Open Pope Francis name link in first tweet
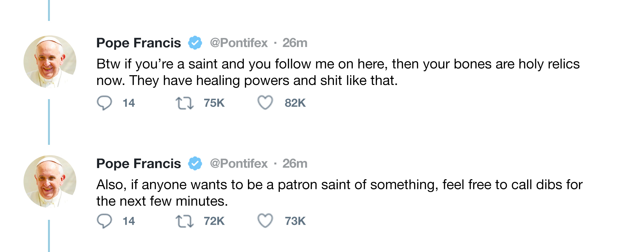This screenshot has height=252, width=644. click(x=138, y=43)
